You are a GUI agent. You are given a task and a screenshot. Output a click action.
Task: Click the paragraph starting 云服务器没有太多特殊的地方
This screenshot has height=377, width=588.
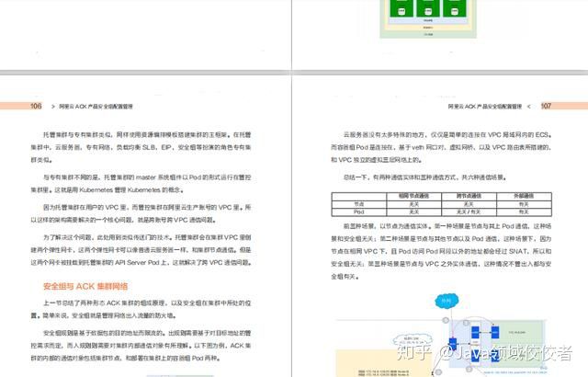pyautogui.click(x=441, y=147)
